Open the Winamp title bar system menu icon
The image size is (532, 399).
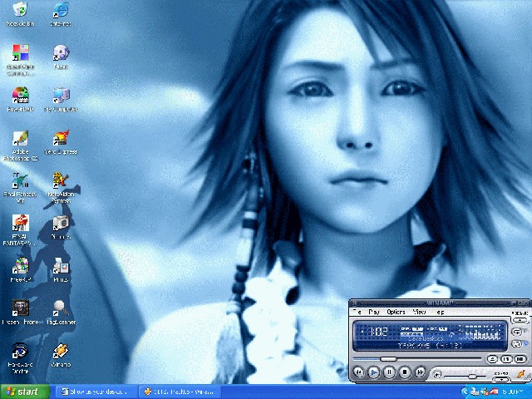[x=354, y=303]
